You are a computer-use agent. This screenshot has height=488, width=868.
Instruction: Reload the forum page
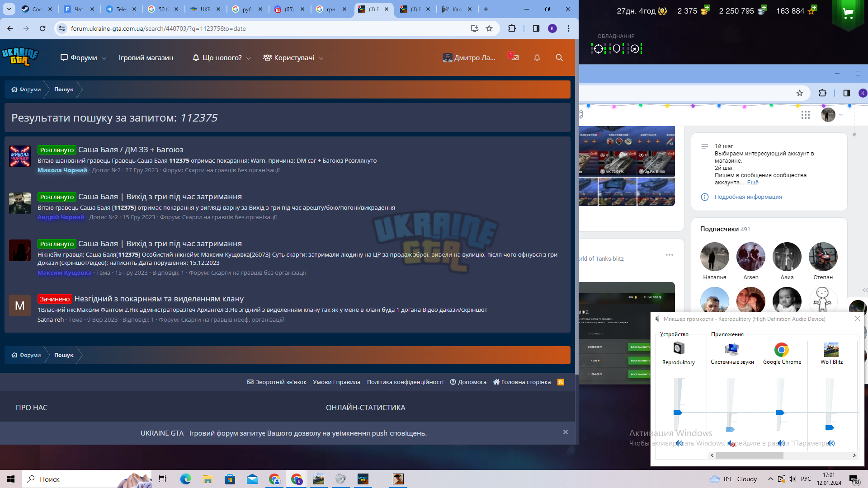[x=42, y=28]
